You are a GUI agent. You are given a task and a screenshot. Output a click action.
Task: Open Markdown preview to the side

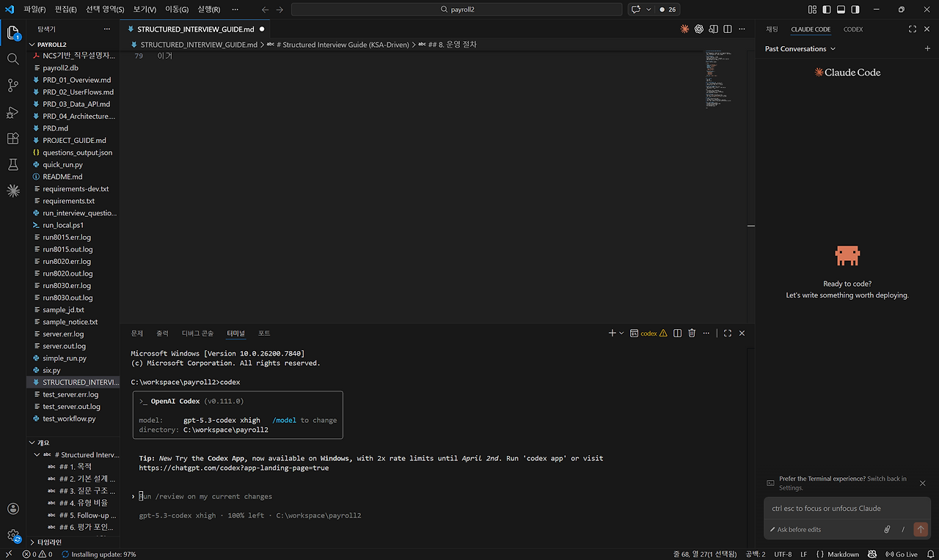[714, 29]
